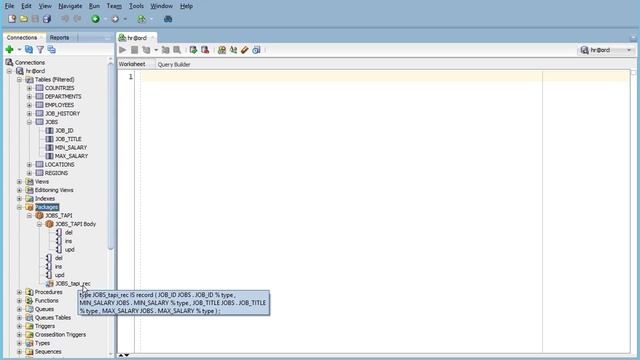Collapse the Tables (Filtered) node
This screenshot has width=640, height=360.
[x=19, y=80]
